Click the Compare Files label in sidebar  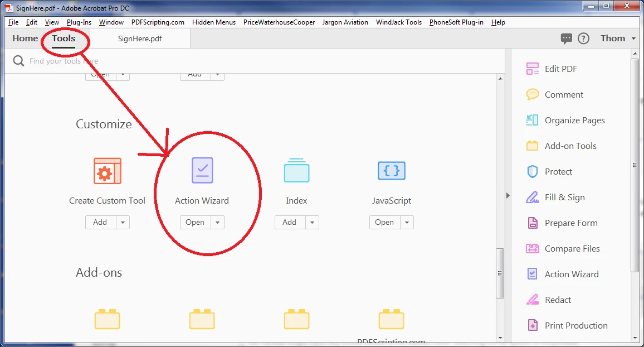tap(572, 248)
